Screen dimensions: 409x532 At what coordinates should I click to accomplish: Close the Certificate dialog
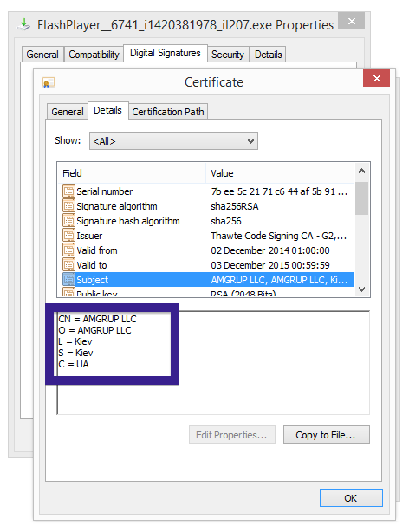(x=376, y=78)
